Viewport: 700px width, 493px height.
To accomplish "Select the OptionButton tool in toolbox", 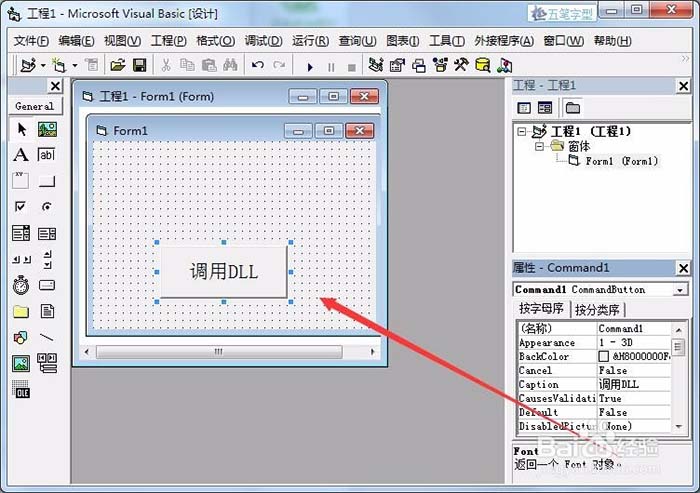I will (46, 206).
